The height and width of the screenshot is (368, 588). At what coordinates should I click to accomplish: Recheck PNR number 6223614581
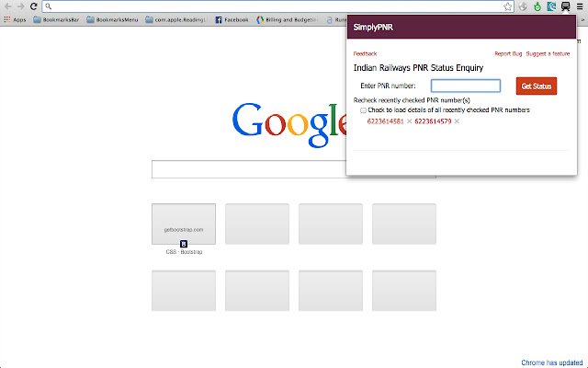(386, 121)
